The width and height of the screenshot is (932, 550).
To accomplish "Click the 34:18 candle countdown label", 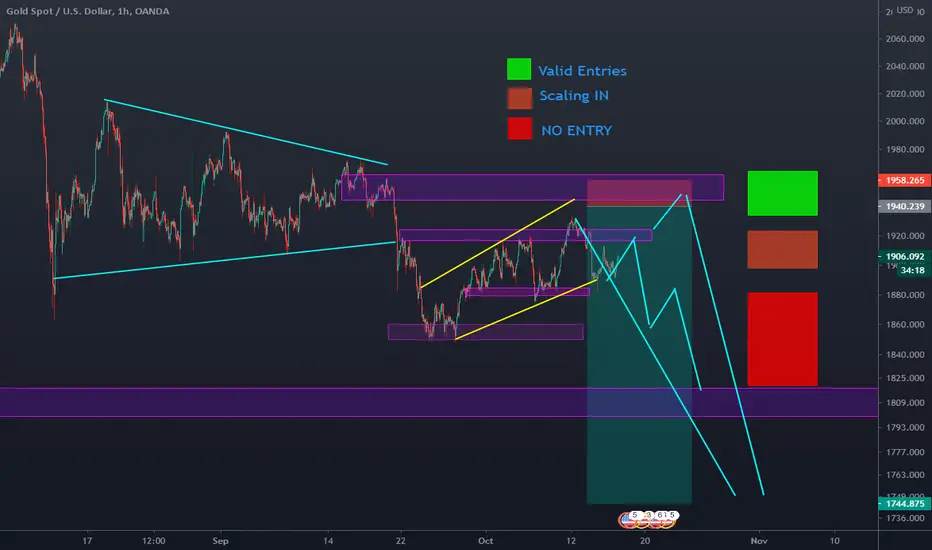I will tap(912, 270).
